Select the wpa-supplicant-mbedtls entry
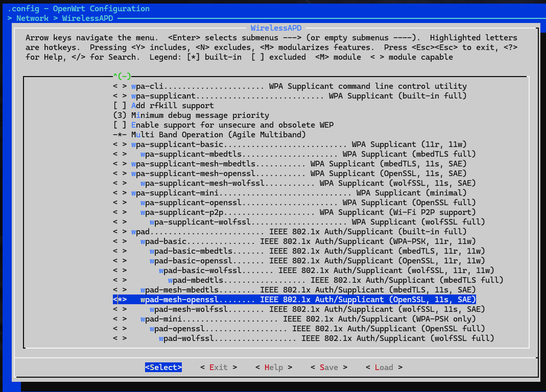Image resolution: width=546 pixels, height=392 pixels. [294, 154]
